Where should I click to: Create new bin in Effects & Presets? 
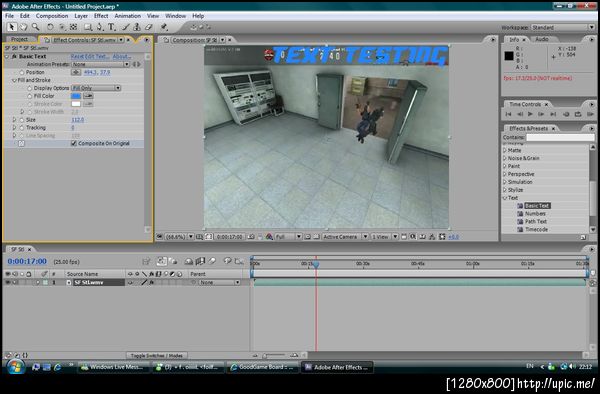(x=583, y=237)
